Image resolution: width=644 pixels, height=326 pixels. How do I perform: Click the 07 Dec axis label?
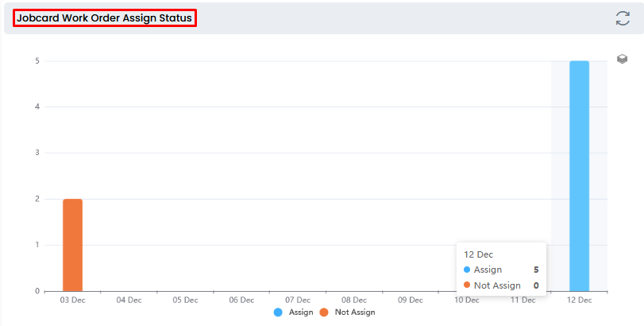click(298, 300)
